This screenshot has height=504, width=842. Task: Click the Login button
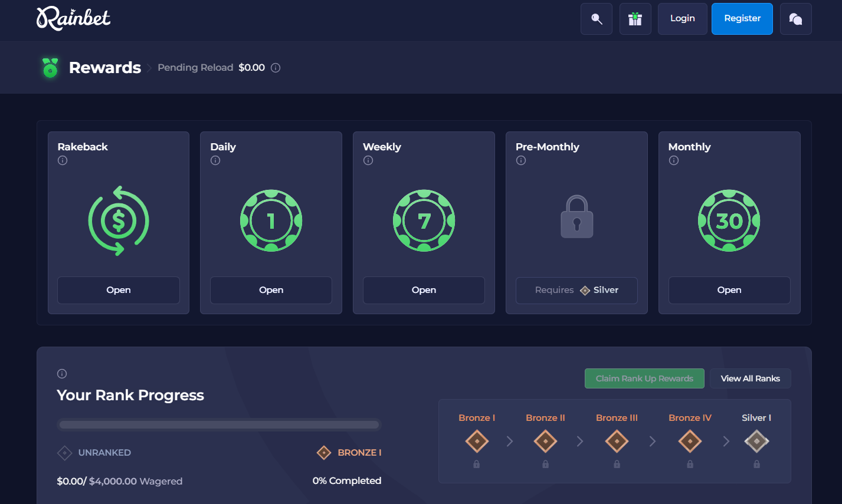(x=683, y=19)
